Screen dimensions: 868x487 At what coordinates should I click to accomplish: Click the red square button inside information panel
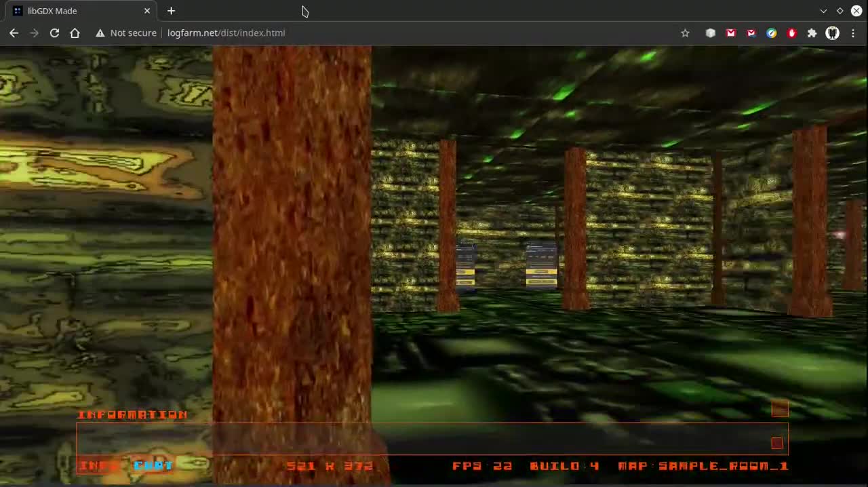coord(777,443)
